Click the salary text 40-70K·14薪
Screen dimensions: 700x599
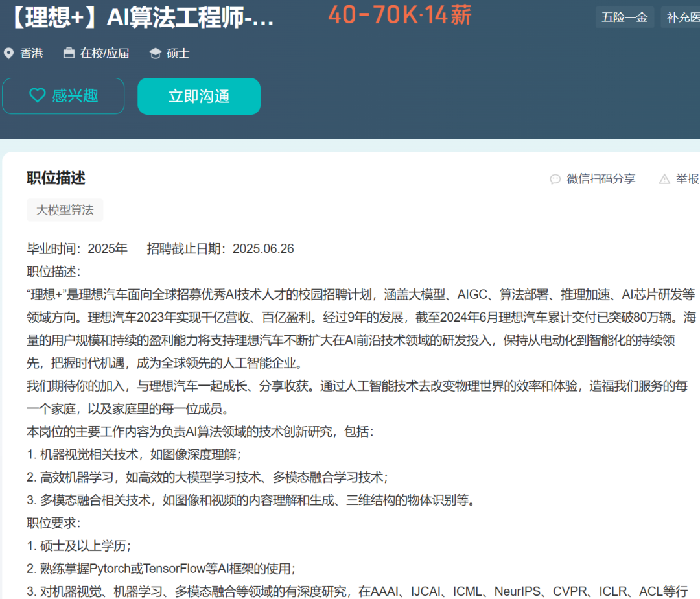pos(399,16)
